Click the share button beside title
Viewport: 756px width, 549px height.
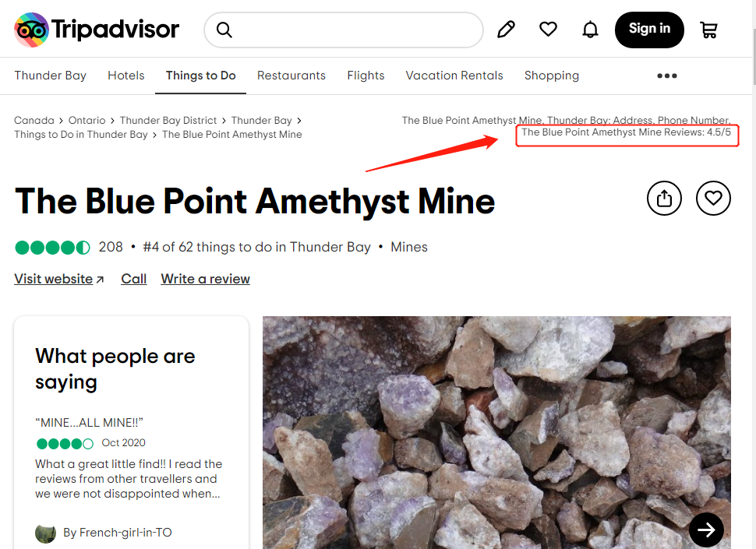click(664, 198)
